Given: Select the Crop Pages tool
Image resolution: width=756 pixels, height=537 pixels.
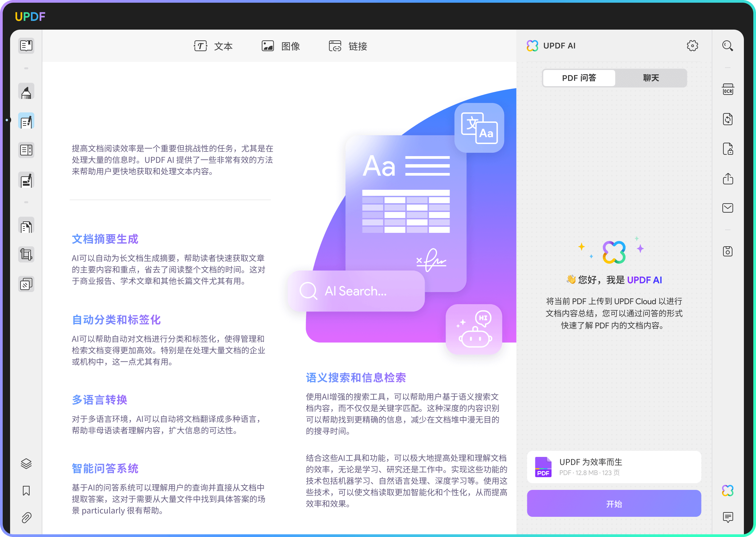Looking at the screenshot, I should point(26,254).
